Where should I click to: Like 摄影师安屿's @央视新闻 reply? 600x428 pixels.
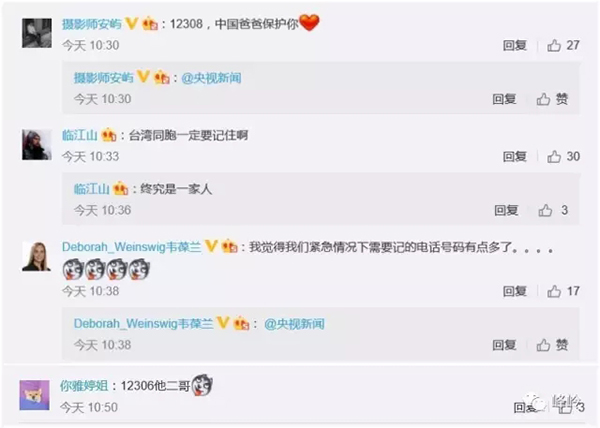pyautogui.click(x=552, y=99)
